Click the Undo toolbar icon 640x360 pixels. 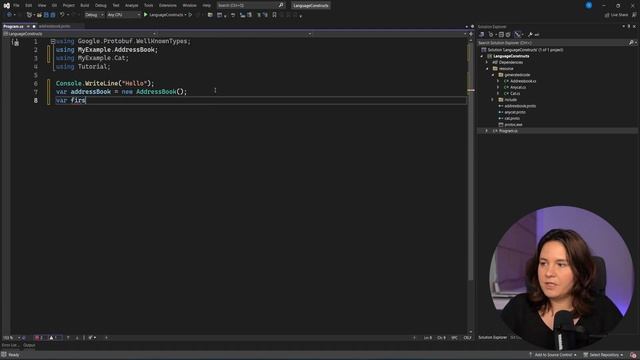coord(62,15)
